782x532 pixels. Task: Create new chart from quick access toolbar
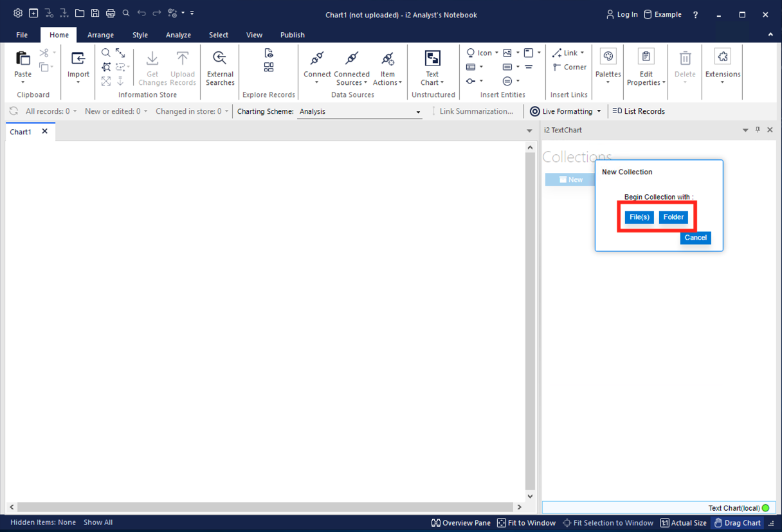point(33,13)
